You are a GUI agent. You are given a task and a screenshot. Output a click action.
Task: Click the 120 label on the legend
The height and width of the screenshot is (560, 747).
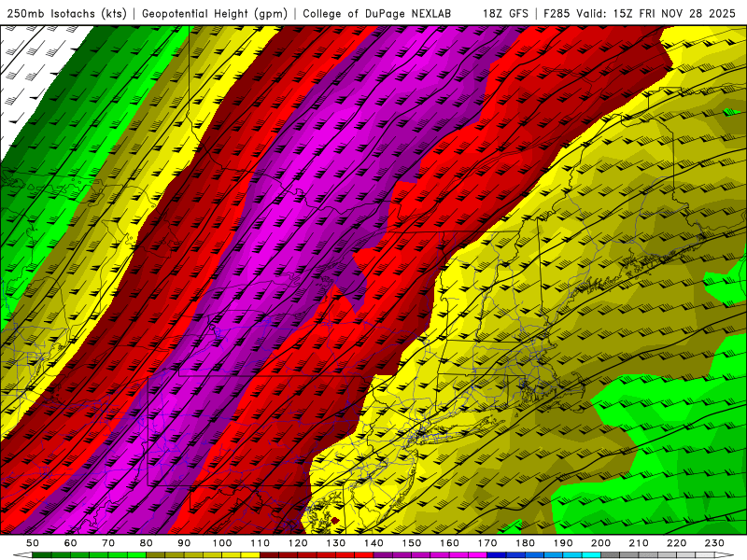click(x=298, y=543)
